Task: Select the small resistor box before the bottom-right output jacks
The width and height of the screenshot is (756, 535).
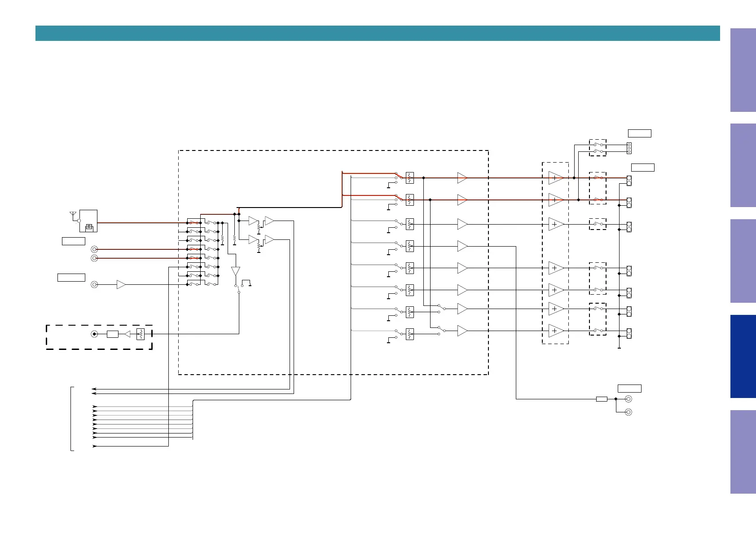Action: (602, 399)
